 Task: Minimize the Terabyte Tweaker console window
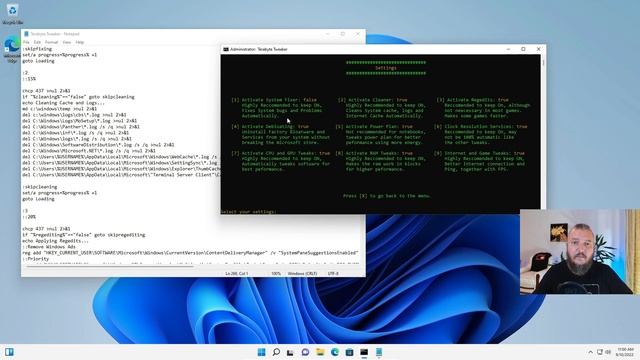[508, 49]
